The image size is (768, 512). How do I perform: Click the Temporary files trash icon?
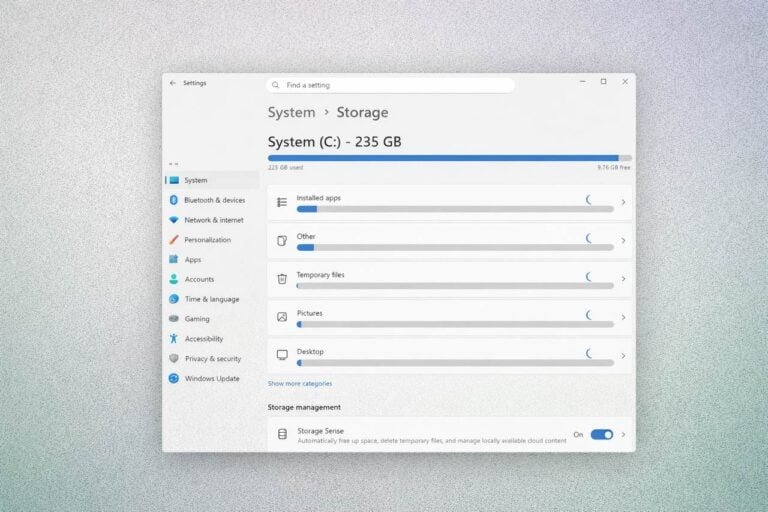(282, 278)
